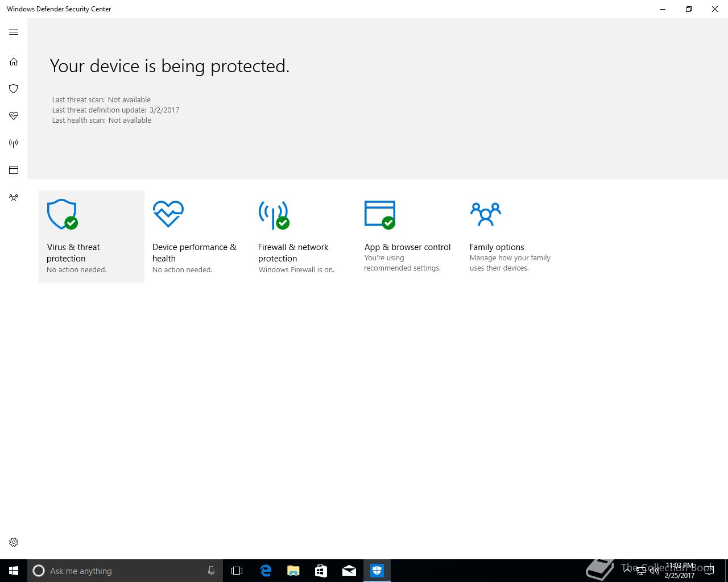Open Settings gear in sidebar

[x=14, y=542]
